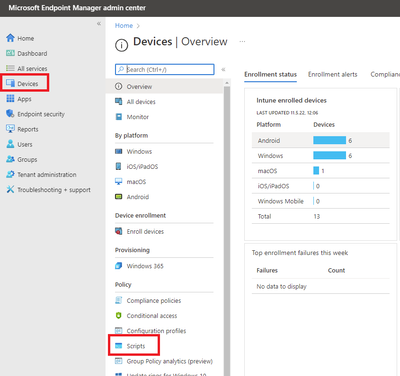Switch to the Enrollment alerts tab
Image resolution: width=400 pixels, height=376 pixels.
coord(332,74)
